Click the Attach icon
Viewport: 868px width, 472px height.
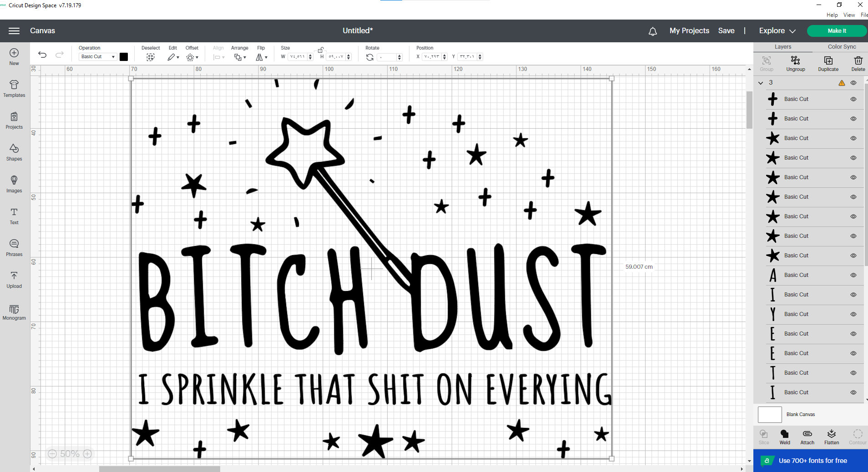pos(807,437)
